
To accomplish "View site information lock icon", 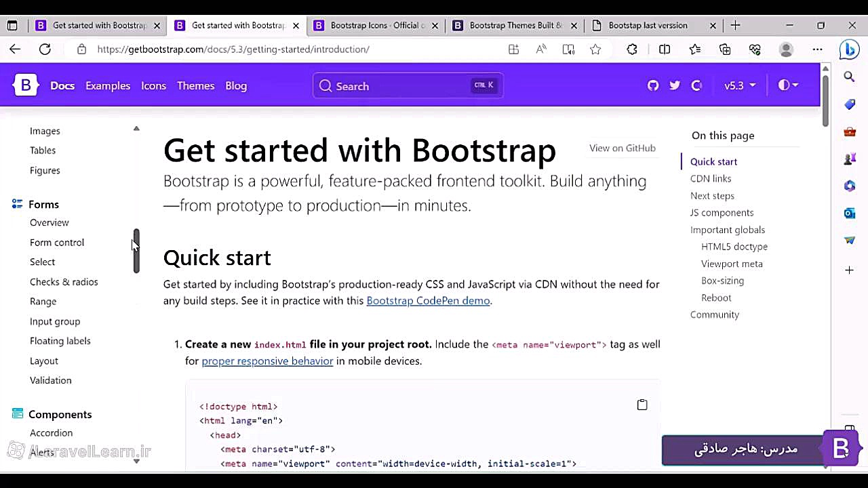I will pos(81,49).
